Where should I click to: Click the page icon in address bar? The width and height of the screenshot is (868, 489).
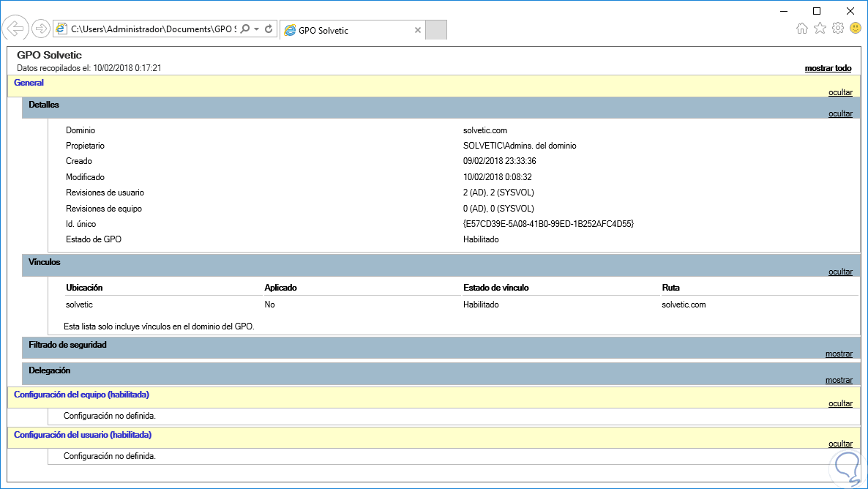coord(62,29)
